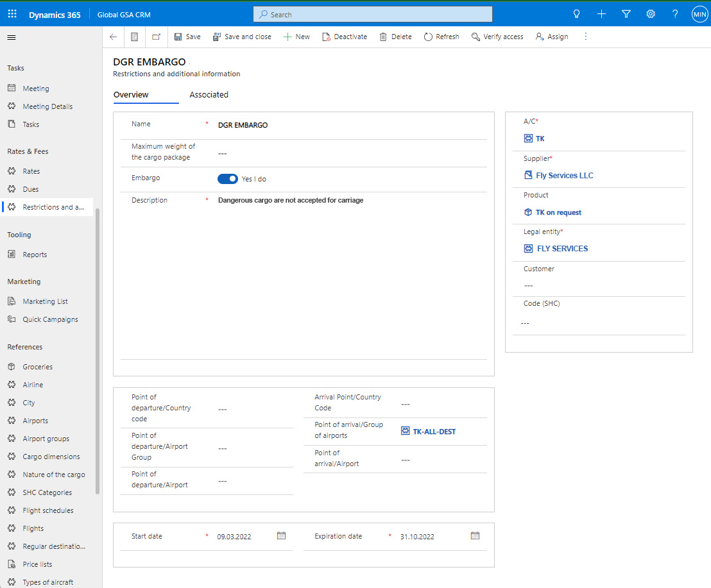
Task: Open the settings gear icon
Action: 651,14
